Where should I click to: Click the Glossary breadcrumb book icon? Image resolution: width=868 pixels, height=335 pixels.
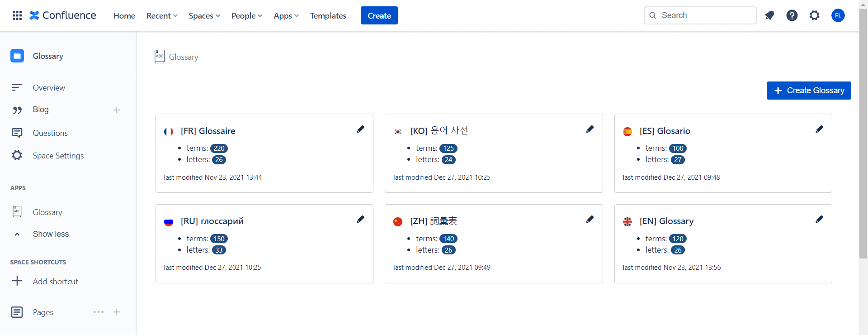click(x=160, y=57)
